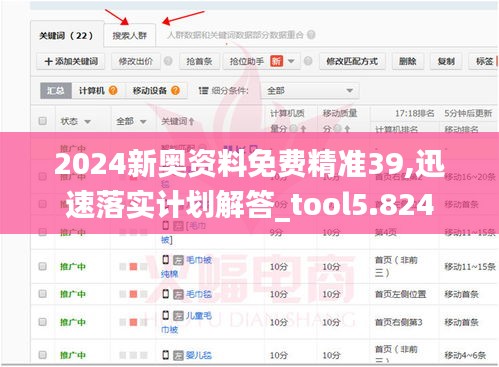Viewport: 499px width, 367px height.
Task: Tick checkbox for 毛巾毯 row
Action: (x=42, y=294)
